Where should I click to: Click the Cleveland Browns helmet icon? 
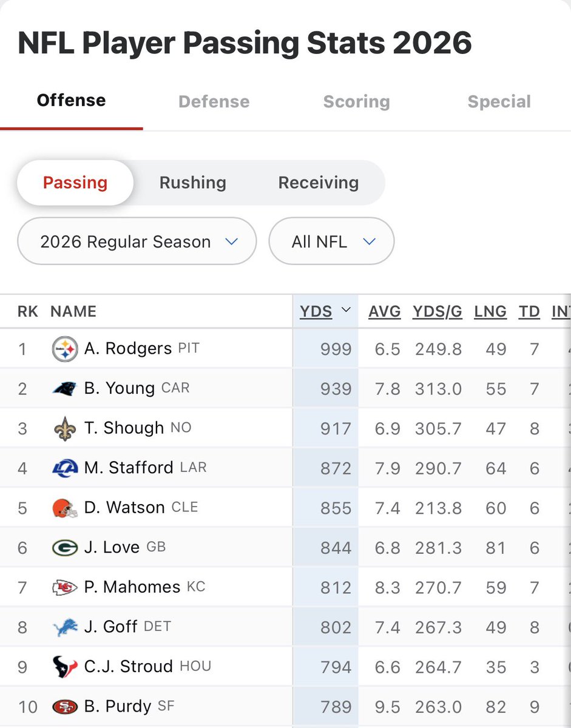pos(64,508)
